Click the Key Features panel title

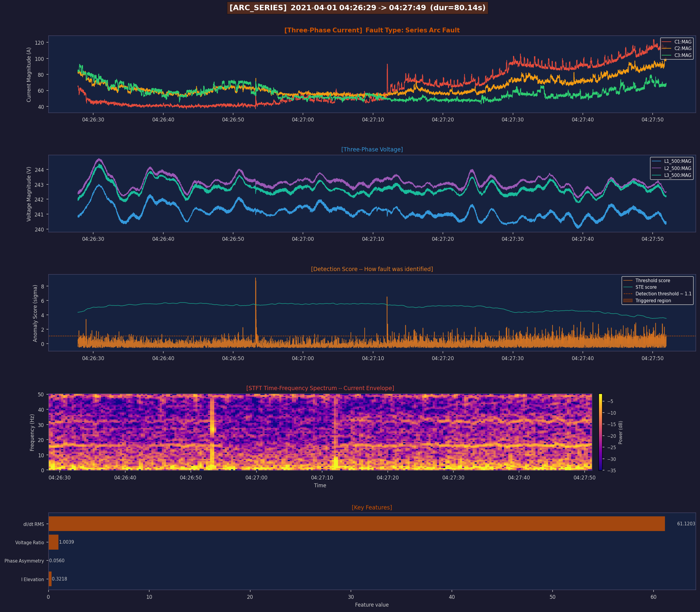tap(372, 507)
